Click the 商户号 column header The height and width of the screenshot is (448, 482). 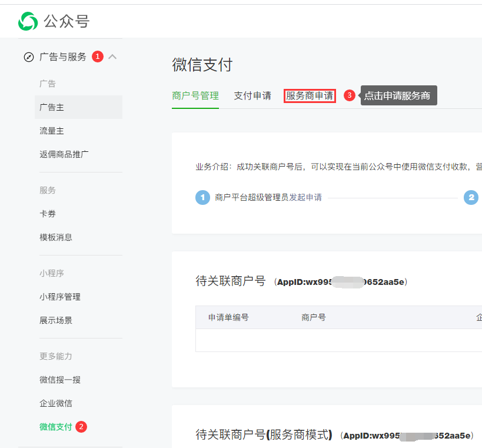click(x=314, y=317)
